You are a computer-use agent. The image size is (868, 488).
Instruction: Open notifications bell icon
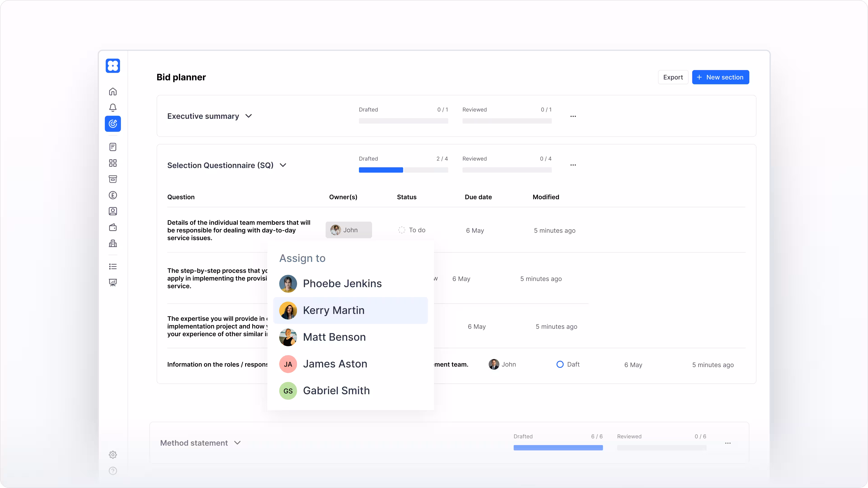tap(113, 108)
